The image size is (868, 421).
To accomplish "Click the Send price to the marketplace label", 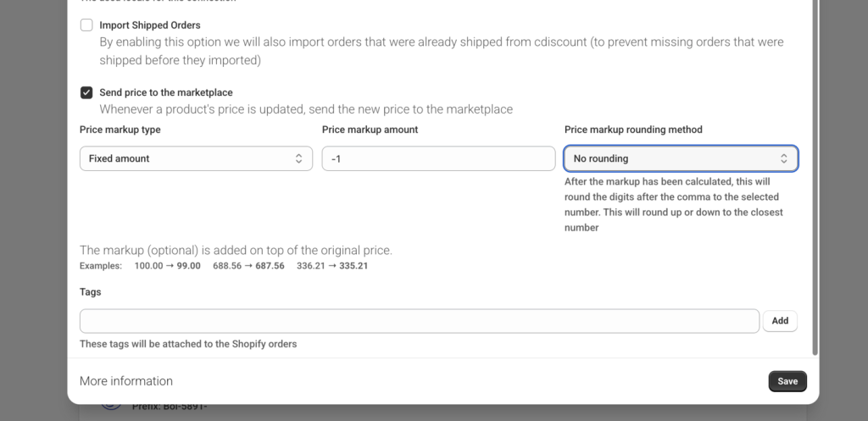I will [x=165, y=92].
